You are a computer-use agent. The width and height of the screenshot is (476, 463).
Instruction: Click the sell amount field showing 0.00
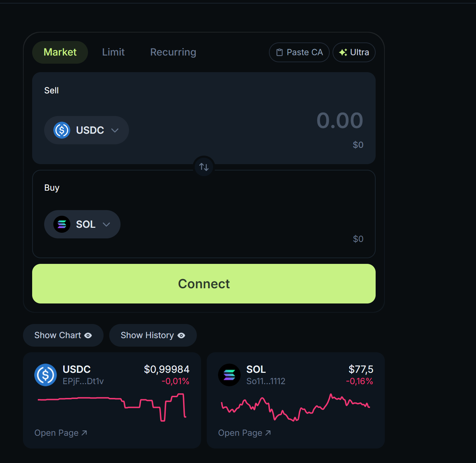[340, 121]
